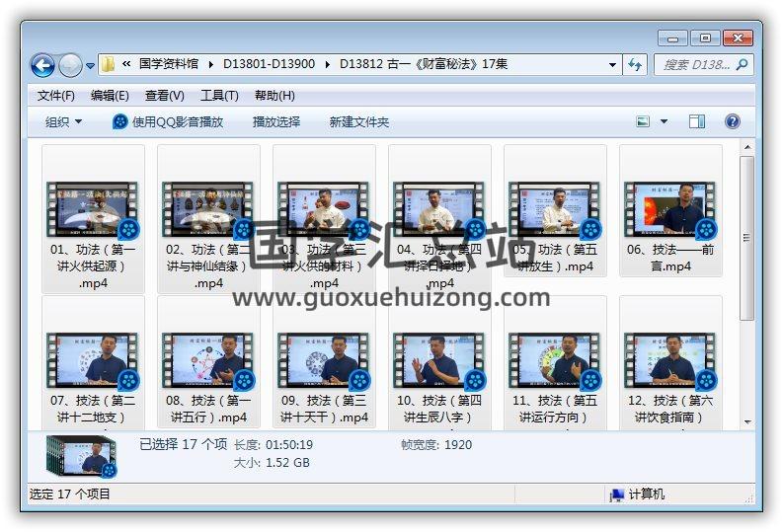
Task: Click the 国学资料馆 breadcrumb in address bar
Action: point(169,64)
